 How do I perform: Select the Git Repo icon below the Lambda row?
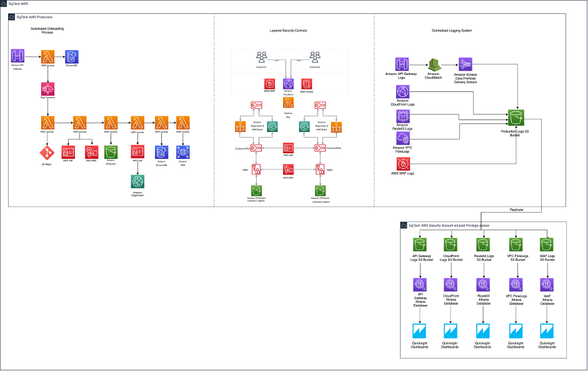[47, 153]
